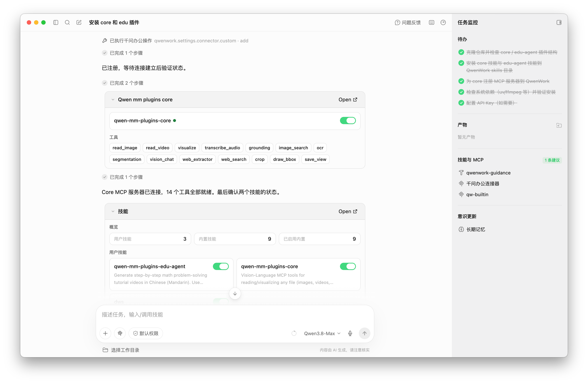Screen dimensions: 588x384
Task: Toggle the left sidebar panel icon
Action: [56, 22]
